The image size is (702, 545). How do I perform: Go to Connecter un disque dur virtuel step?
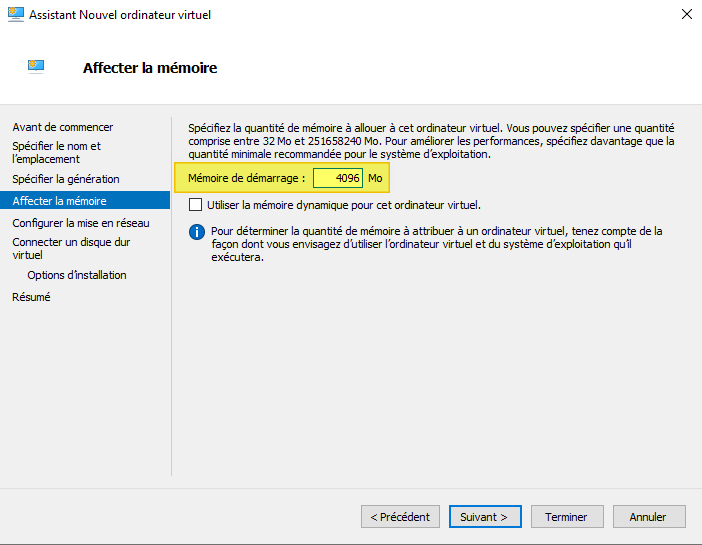[71, 249]
